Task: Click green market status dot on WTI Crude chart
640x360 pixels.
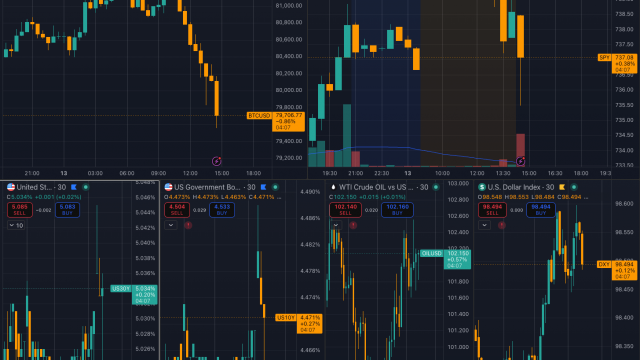Action: pyautogui.click(x=436, y=187)
